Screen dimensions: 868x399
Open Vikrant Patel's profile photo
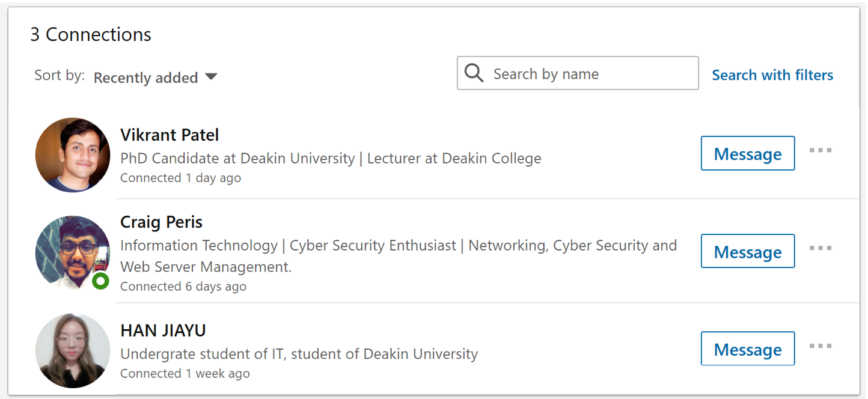[x=73, y=155]
